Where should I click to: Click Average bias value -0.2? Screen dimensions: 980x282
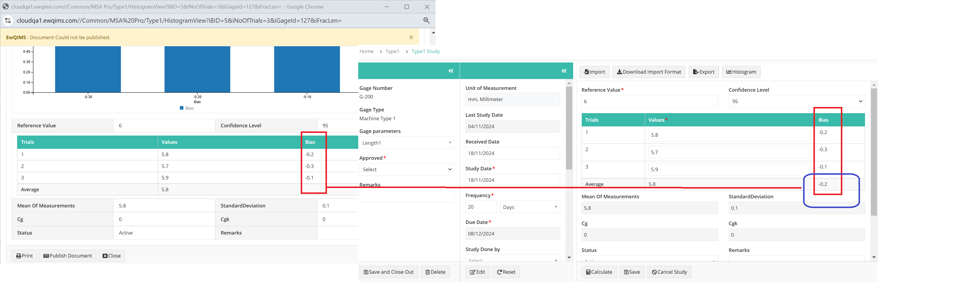[x=823, y=184]
